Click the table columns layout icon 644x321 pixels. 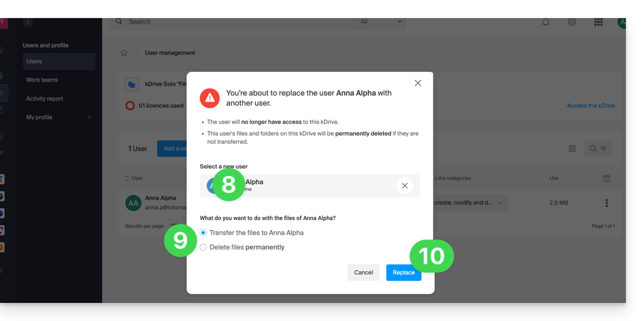coord(606,178)
